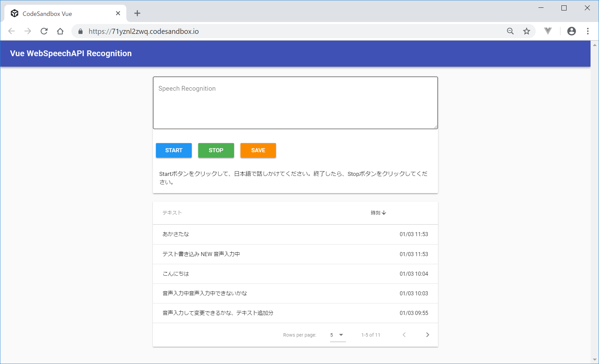
Task: Click the site lock security icon
Action: (80, 31)
